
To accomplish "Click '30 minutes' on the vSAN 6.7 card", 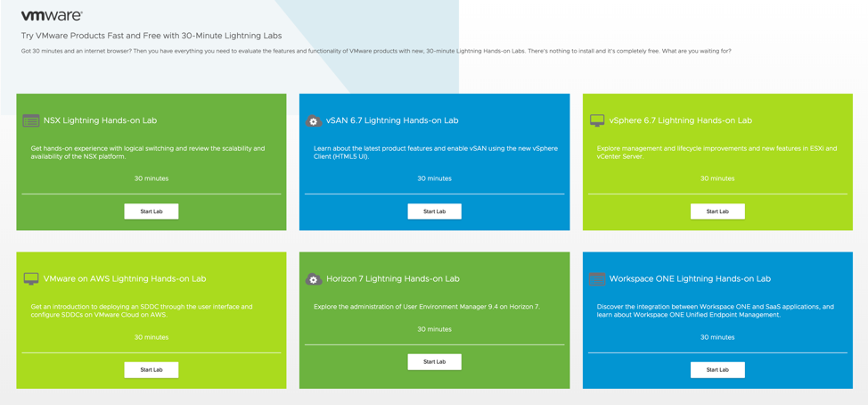I will pos(435,178).
